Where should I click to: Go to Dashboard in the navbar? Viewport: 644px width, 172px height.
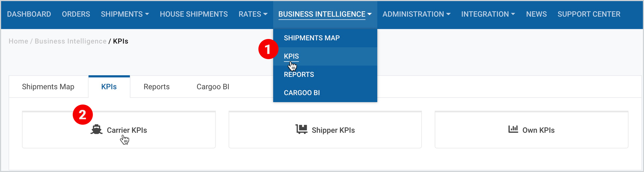29,14
